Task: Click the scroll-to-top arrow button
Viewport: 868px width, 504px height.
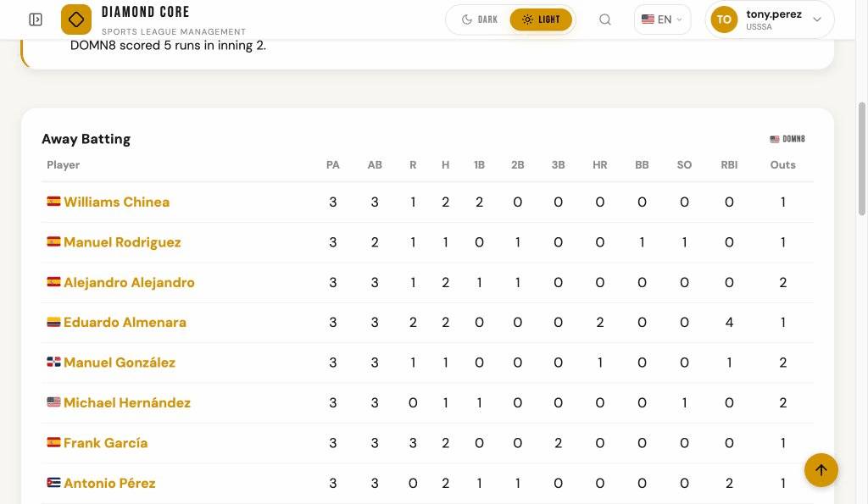Action: (x=821, y=470)
